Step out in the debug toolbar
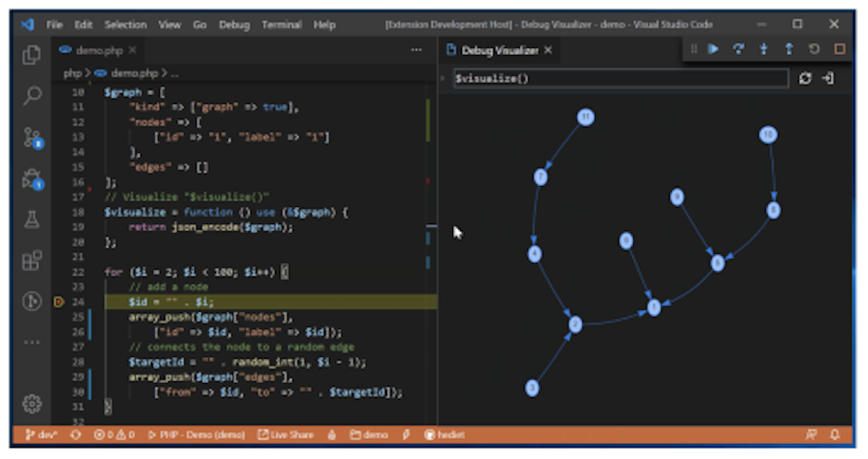The image size is (868, 459). (x=788, y=49)
